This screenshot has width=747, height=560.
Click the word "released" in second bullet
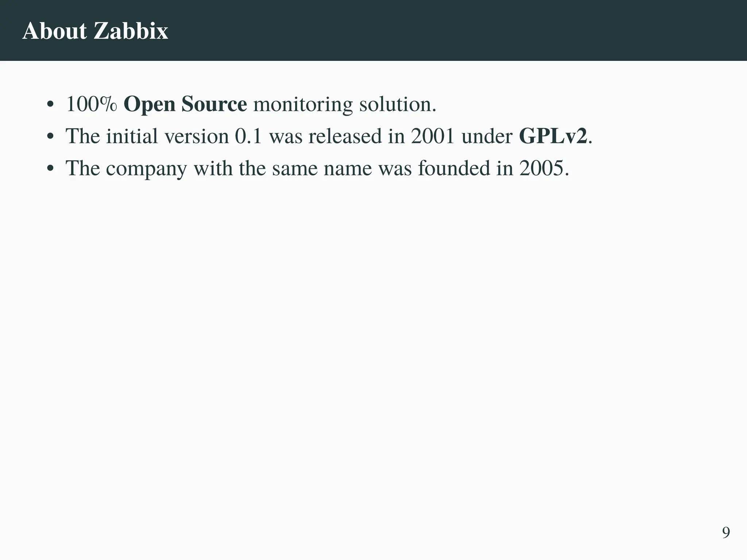345,136
